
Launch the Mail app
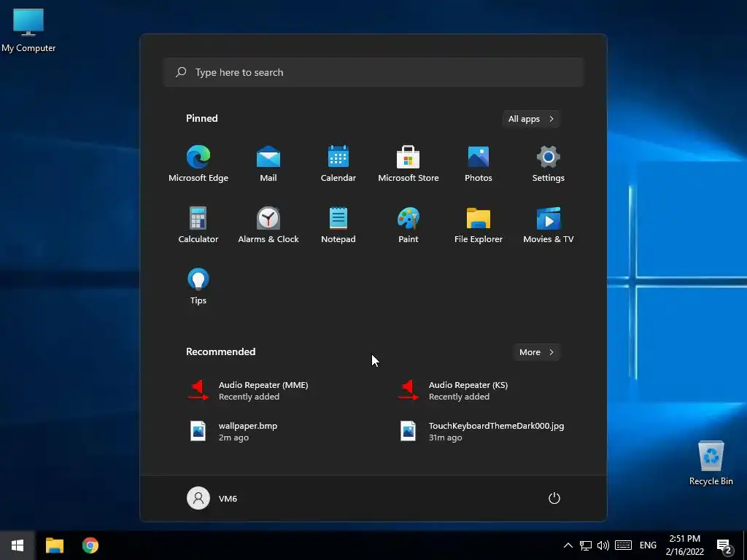pos(268,164)
